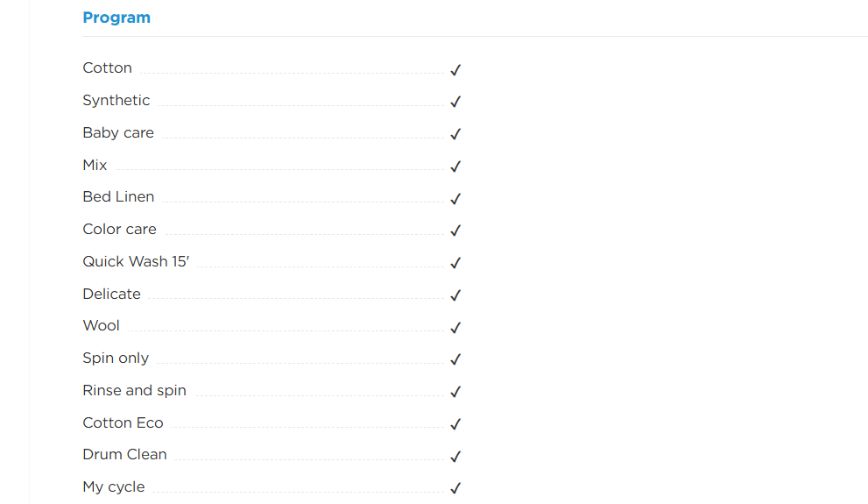Click the My cycle program label

[x=114, y=486]
